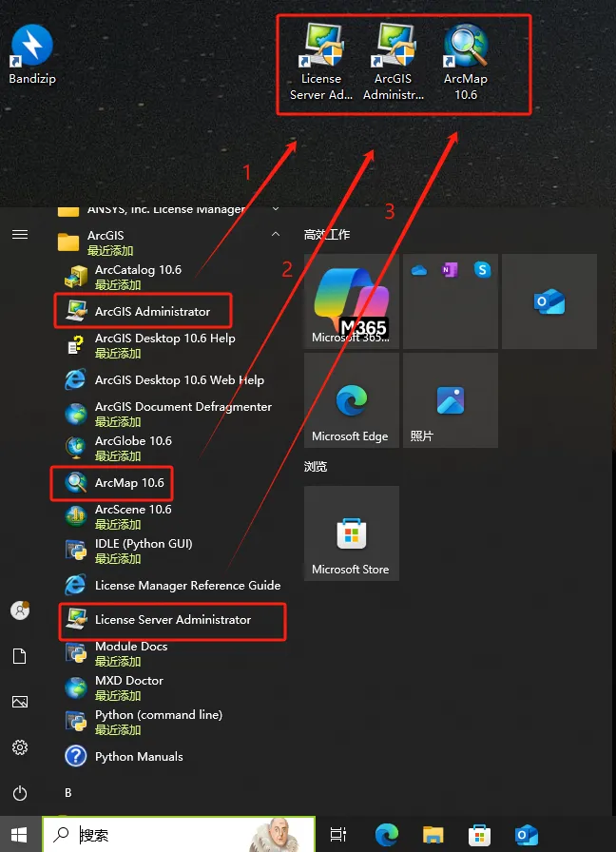Open ArcCatalog 10.6 from Start list
This screenshot has width=616, height=852.
pyautogui.click(x=169, y=277)
